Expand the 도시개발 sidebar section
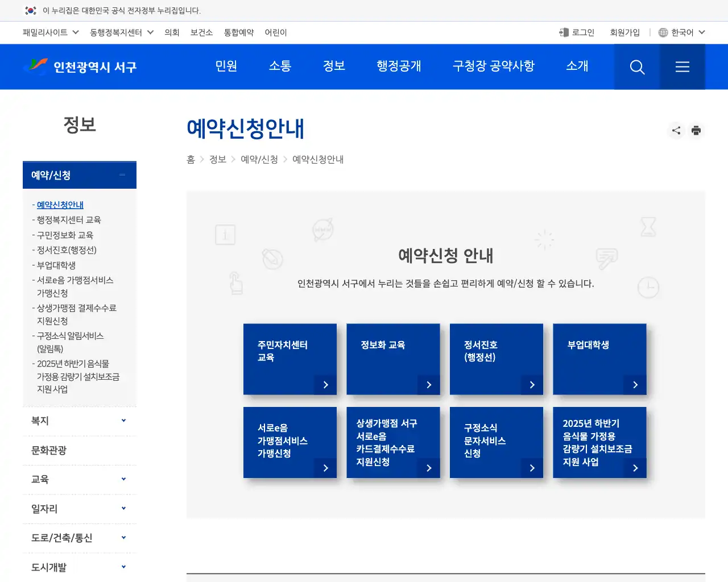The image size is (728, 582). [x=79, y=566]
